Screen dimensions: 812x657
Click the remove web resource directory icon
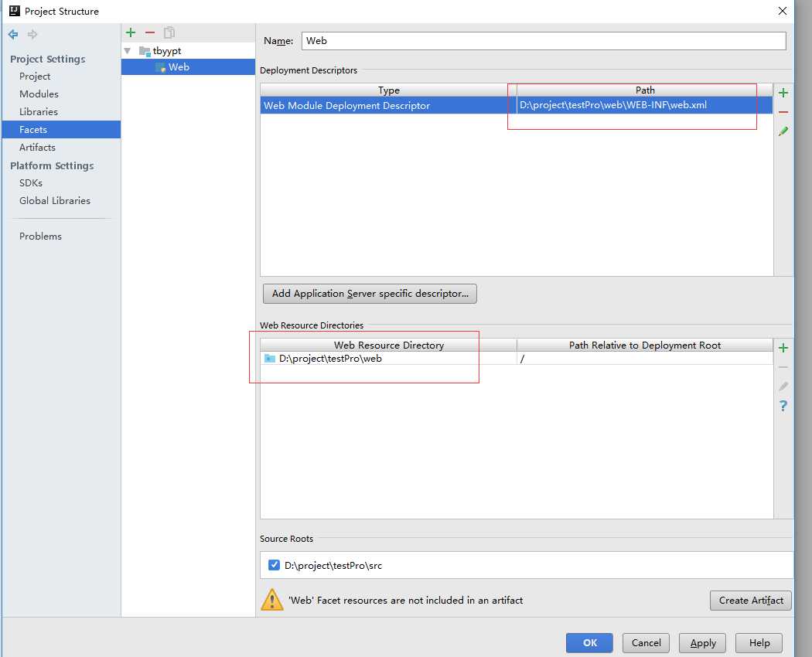click(783, 367)
